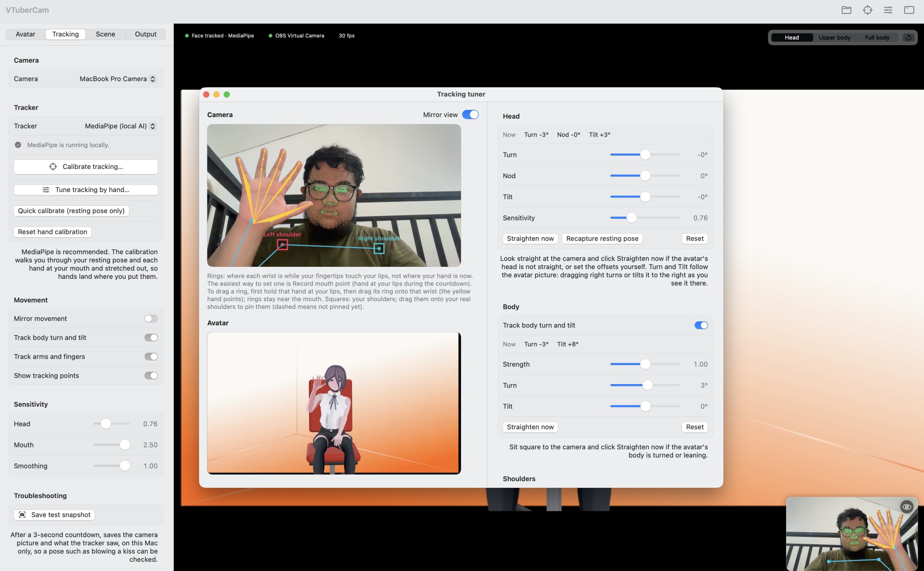Switch to the Avatar tab

tap(25, 34)
